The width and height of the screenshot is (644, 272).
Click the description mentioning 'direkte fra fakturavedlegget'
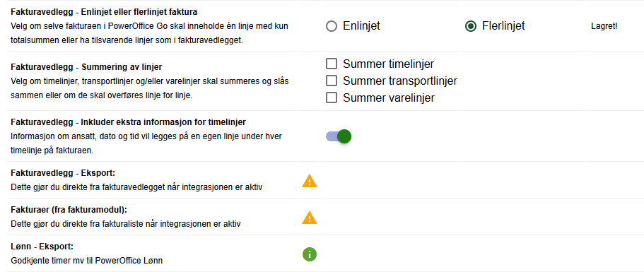point(136,187)
